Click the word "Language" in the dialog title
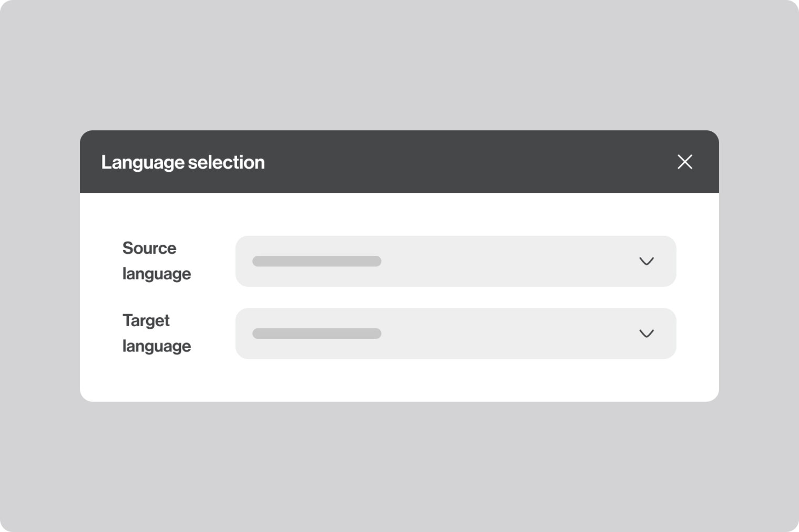 click(142, 162)
